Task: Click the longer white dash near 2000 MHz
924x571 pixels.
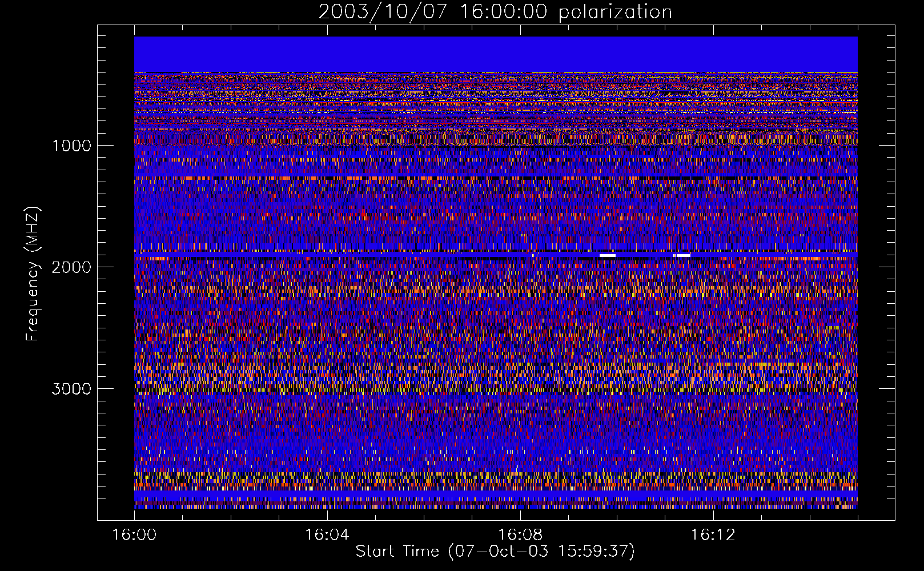Action: [x=608, y=255]
